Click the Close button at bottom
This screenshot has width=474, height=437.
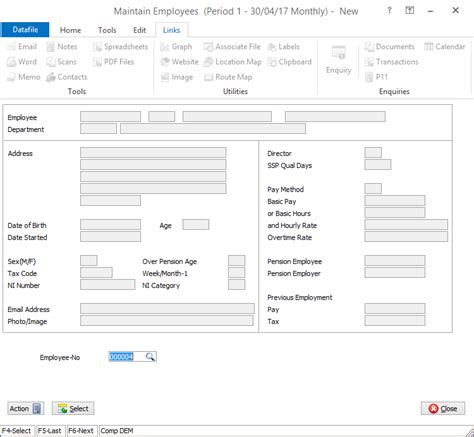(443, 408)
